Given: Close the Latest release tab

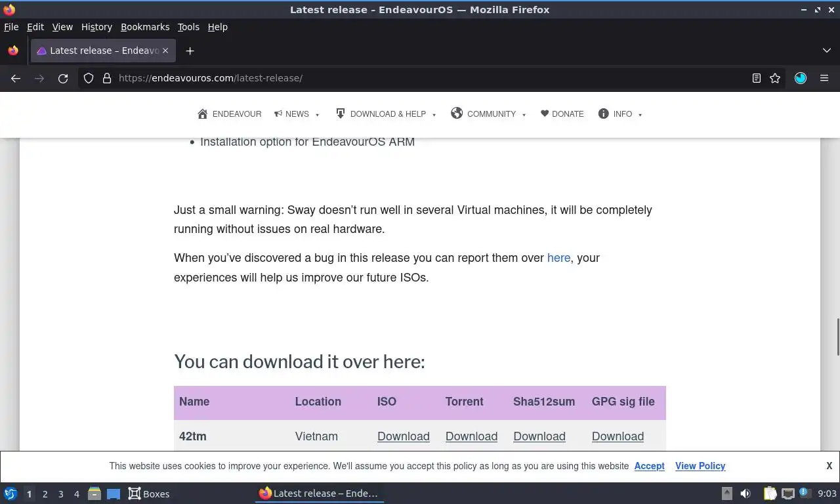Looking at the screenshot, I should click(165, 51).
